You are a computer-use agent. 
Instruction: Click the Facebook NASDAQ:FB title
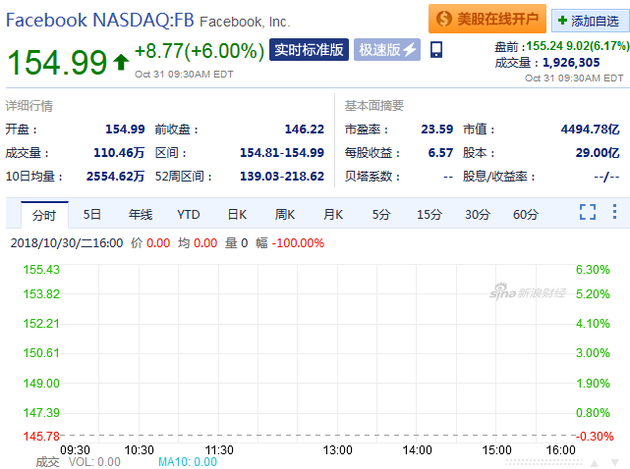[100, 20]
